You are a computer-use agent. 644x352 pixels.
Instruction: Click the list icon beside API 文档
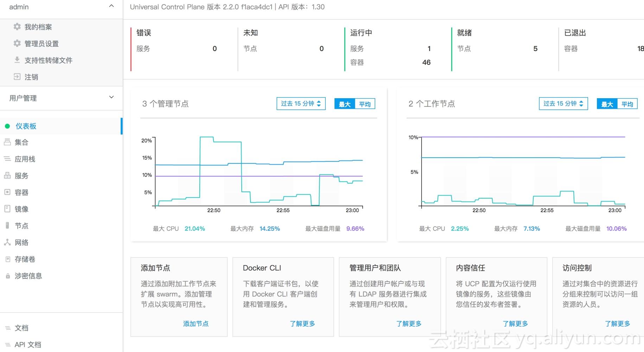(8, 345)
